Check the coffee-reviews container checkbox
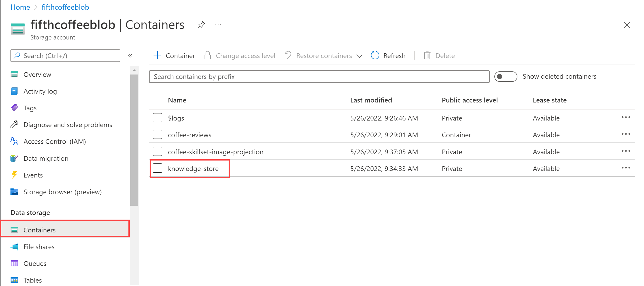Image resolution: width=644 pixels, height=286 pixels. tap(157, 134)
